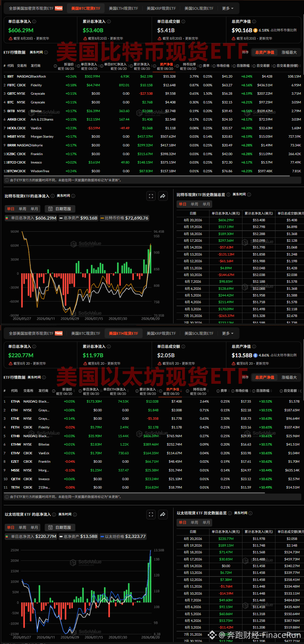Toggle 比特币价格 $72,690.76 series in chart legend
Screen dimensions: 304x644
point(124,218)
